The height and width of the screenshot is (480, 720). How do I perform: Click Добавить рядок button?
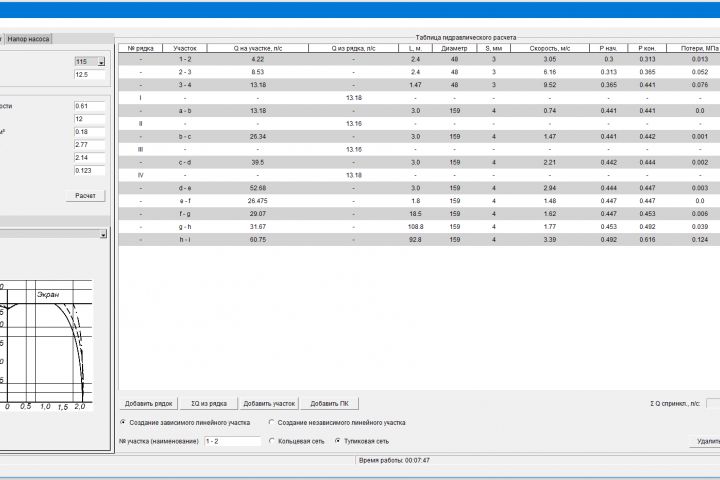click(x=148, y=404)
